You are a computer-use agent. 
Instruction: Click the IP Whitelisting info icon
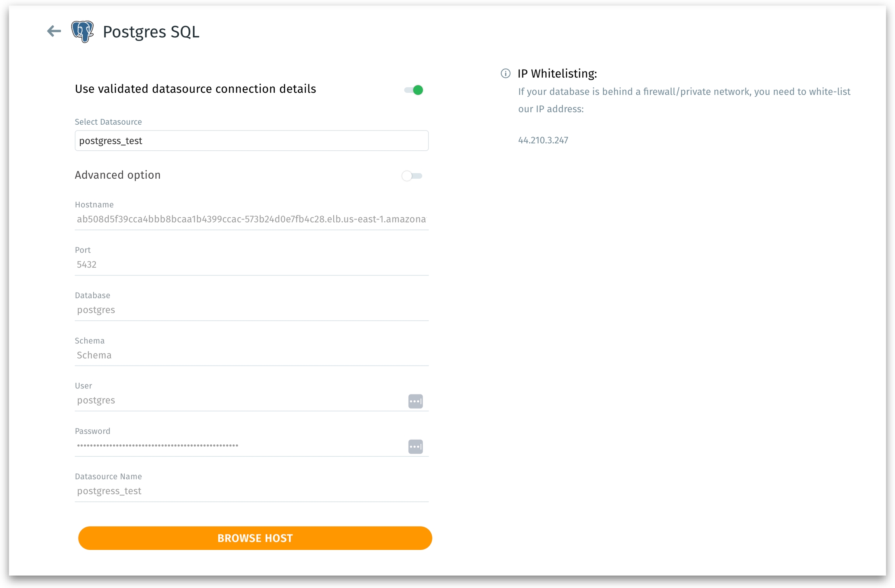pyautogui.click(x=505, y=73)
